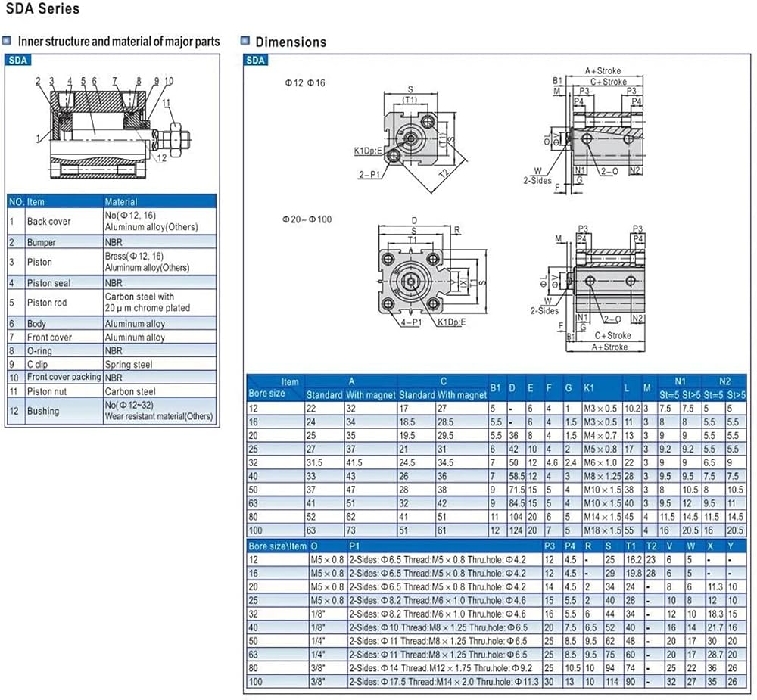The height and width of the screenshot is (700, 757).
Task: Select the M18×1.5 cell
Action: [x=602, y=530]
